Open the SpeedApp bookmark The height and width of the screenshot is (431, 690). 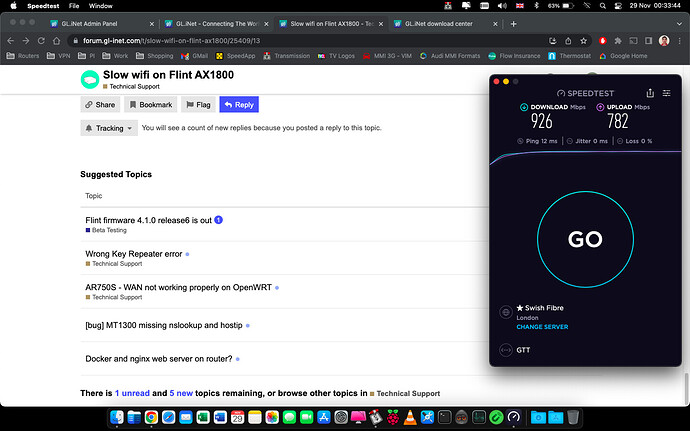(235, 56)
